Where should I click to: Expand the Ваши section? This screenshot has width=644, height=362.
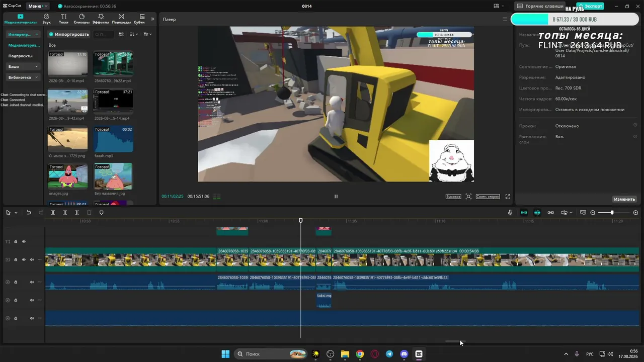pyautogui.click(x=23, y=66)
